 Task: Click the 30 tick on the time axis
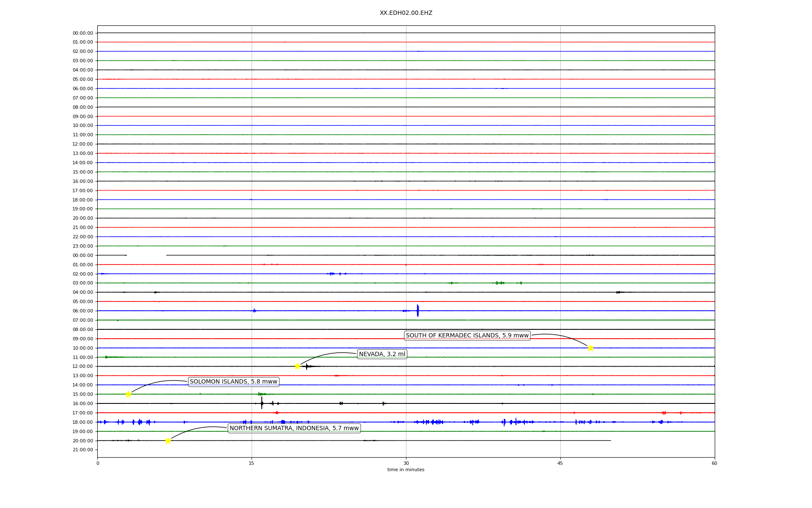[406, 463]
